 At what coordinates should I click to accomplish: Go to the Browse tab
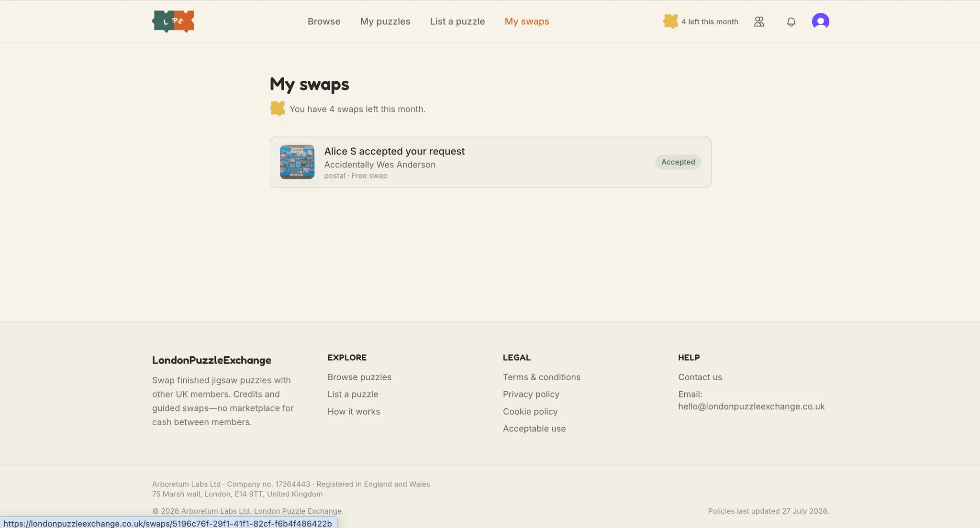click(x=324, y=22)
